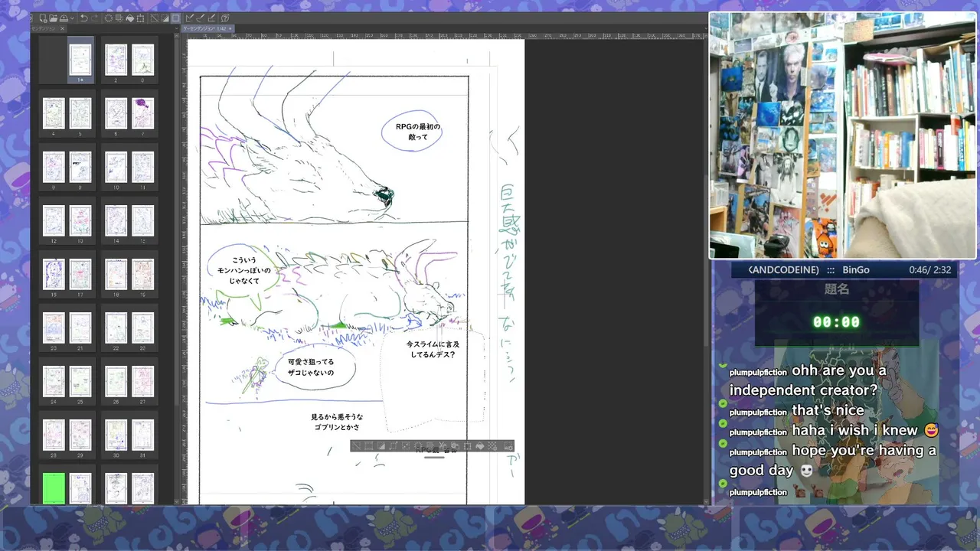Click Invert Selected Area icon in top command bar
Screen dimensions: 980x551
(x=165, y=18)
